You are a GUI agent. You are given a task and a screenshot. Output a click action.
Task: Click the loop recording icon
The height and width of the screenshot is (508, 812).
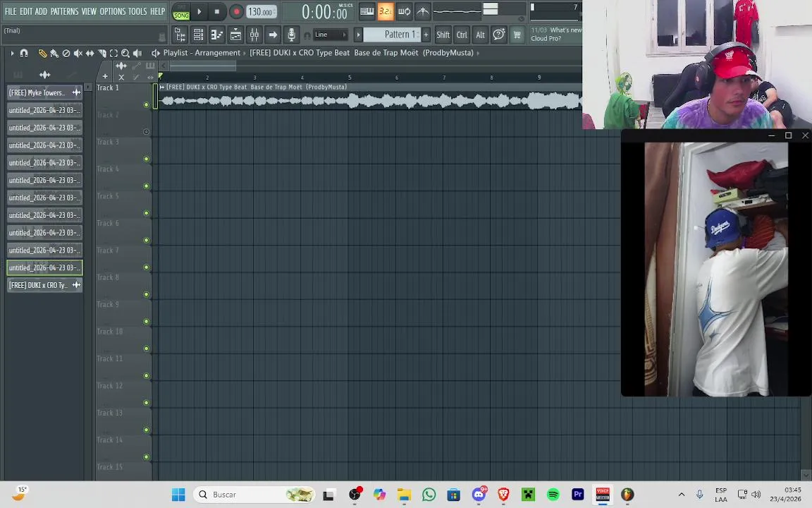coord(405,11)
